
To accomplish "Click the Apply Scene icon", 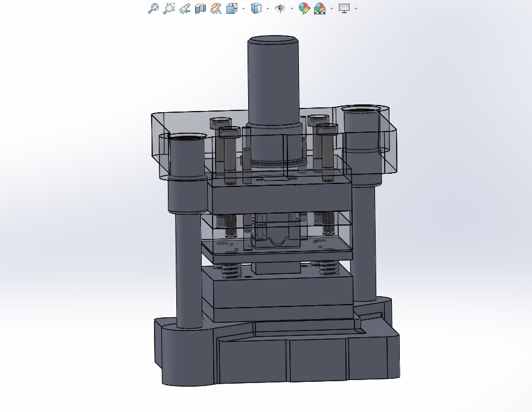I will tap(319, 8).
